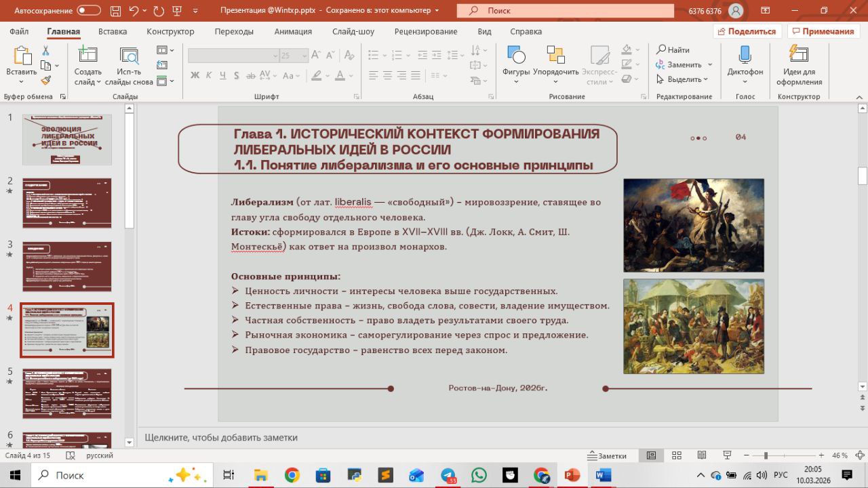This screenshot has width=868, height=488.
Task: Select slide 1 thumbnail
Action: coord(66,140)
